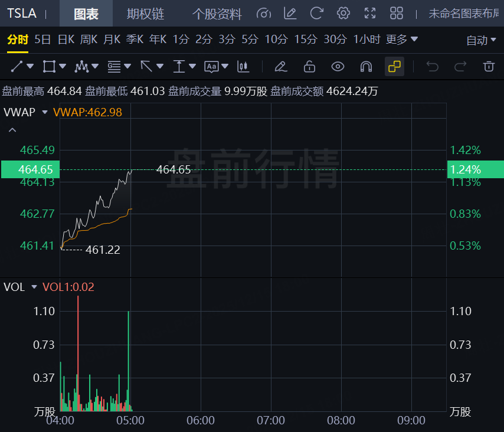This screenshot has height=432, width=504.
Task: Expand arrow marker tool options
Action: pos(160,67)
